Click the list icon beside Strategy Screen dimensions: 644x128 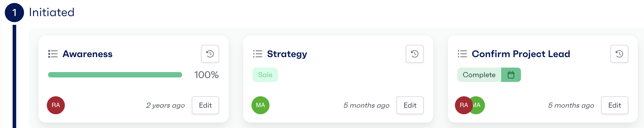point(257,54)
